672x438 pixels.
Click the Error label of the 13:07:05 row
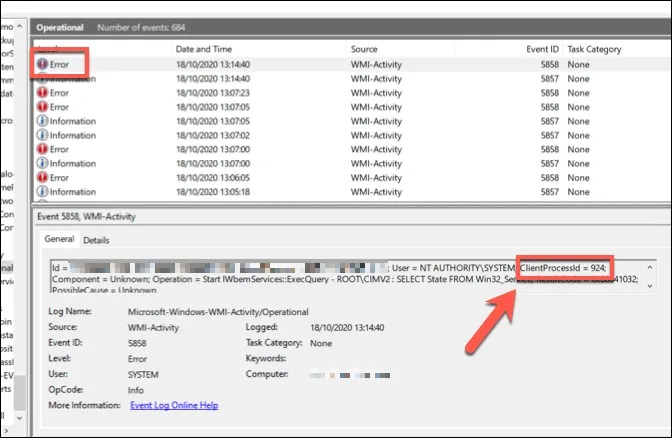(59, 107)
